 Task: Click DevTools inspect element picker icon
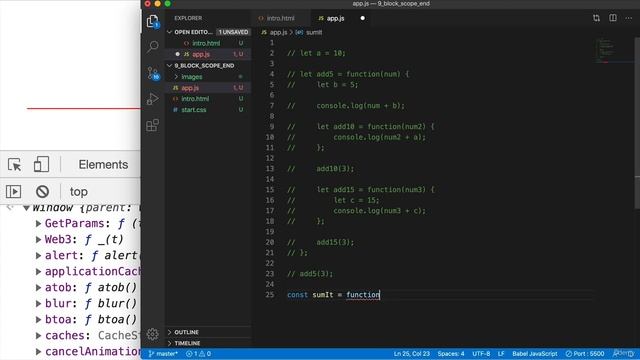14,165
